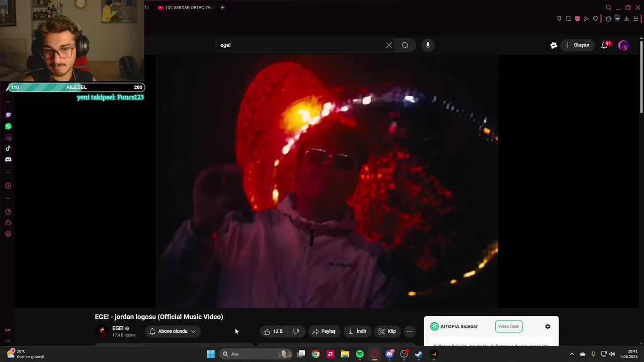Image resolution: width=644 pixels, height=362 pixels.
Task: Open sidebar three-dots menu
Action: coord(8,341)
